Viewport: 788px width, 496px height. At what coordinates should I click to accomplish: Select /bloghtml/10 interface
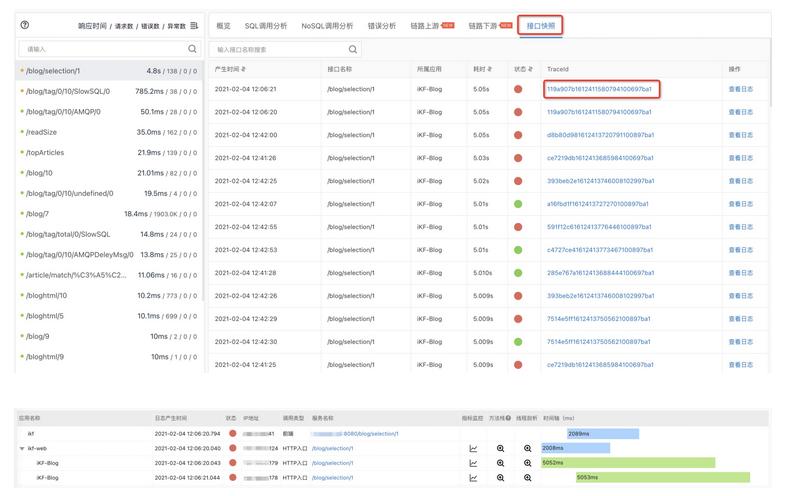click(109, 295)
